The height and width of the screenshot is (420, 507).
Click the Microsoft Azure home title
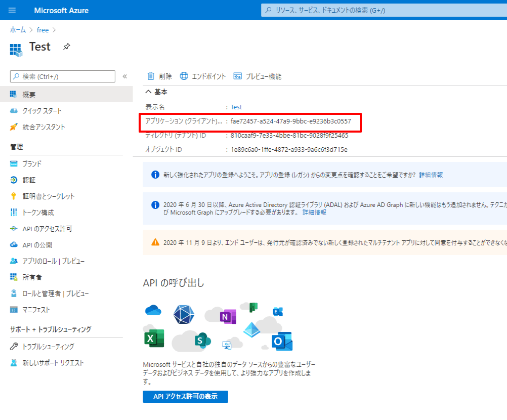(61, 10)
